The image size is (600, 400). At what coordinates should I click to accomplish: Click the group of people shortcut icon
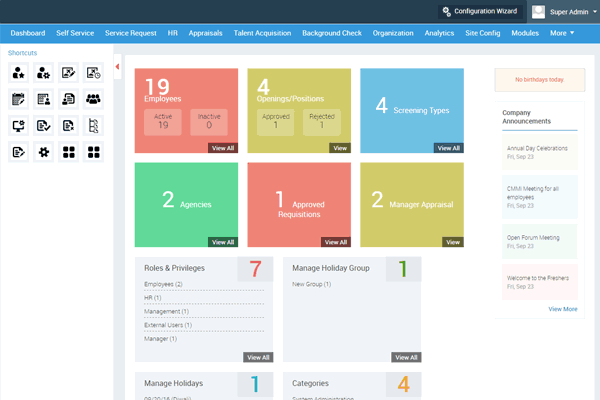tap(93, 98)
